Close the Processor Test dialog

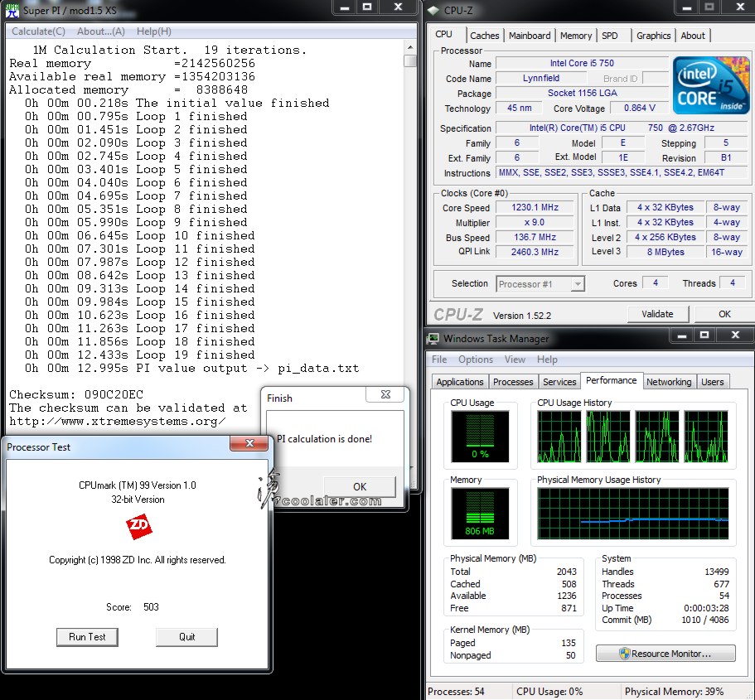(249, 443)
